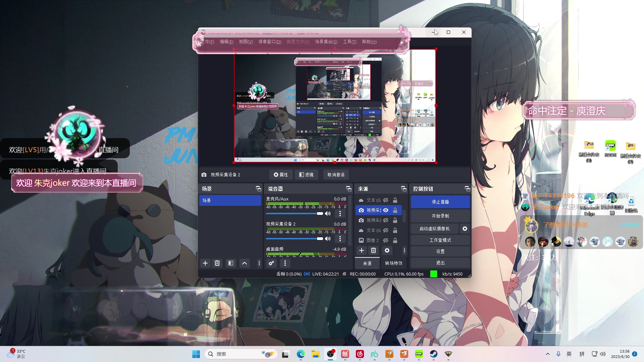The height and width of the screenshot is (362, 644).
Task: Click the 桌面音频 audio level meter
Action: (306, 254)
